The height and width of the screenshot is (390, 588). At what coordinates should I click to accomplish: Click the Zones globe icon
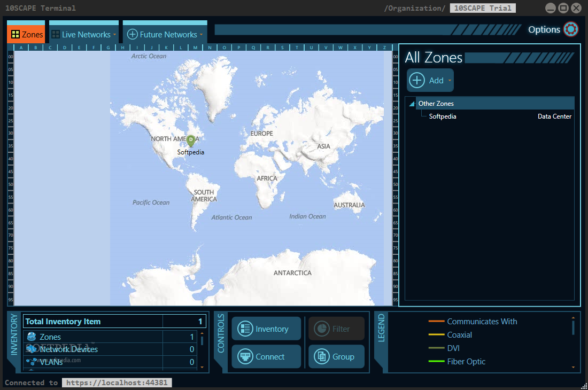click(x=32, y=337)
